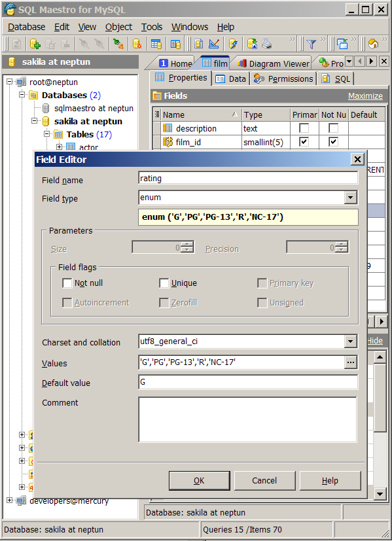Open the visual query builder ruler icon
Screen dimensions: 392x541
click(214, 44)
